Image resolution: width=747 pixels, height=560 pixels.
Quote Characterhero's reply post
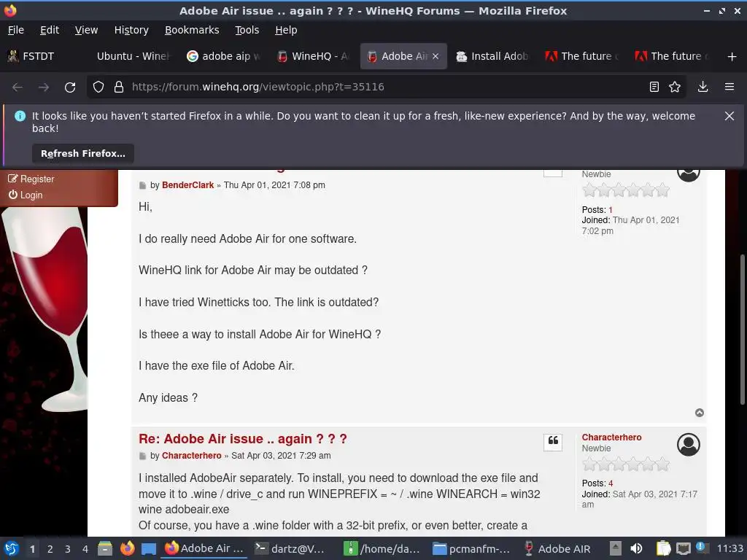(x=553, y=441)
